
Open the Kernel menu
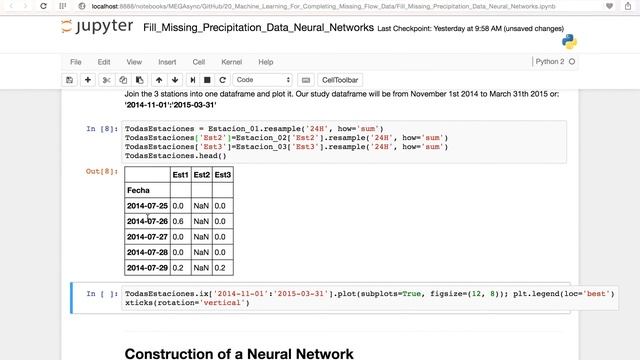coord(231,62)
